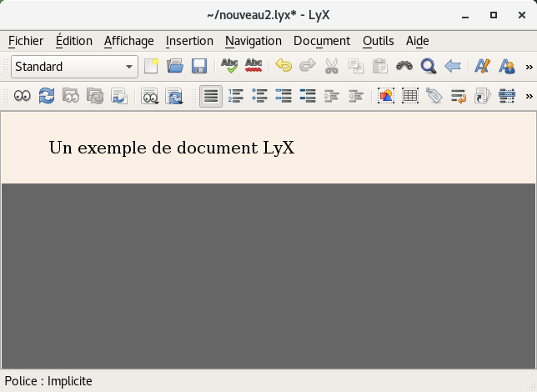Toggle noun style A person icon
The image size is (537, 392).
point(506,66)
